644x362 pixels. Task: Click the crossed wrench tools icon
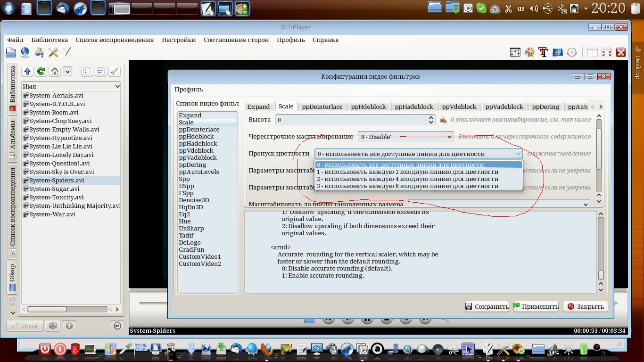[53, 52]
